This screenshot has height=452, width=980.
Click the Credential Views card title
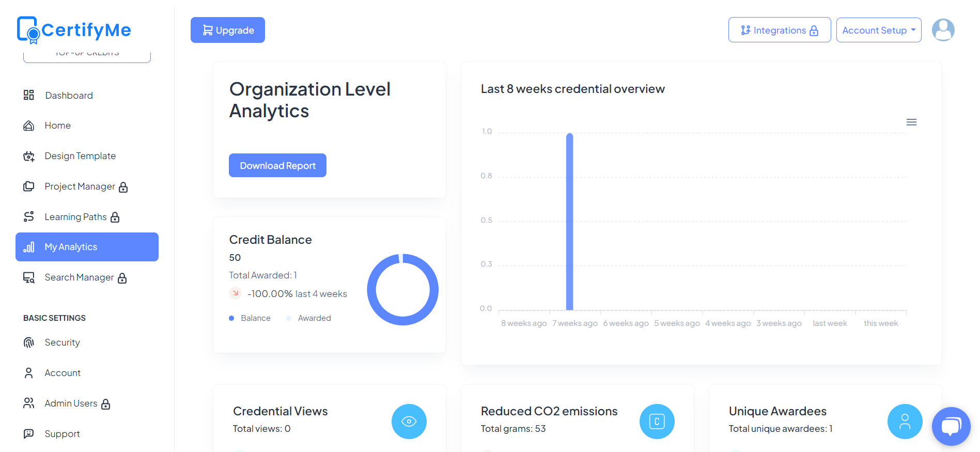click(x=281, y=411)
